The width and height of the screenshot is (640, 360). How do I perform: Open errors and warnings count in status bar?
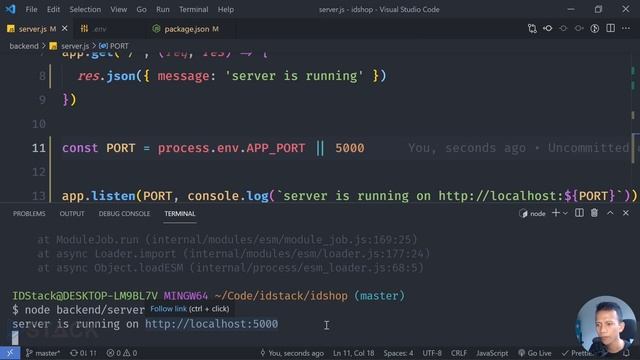[122, 353]
